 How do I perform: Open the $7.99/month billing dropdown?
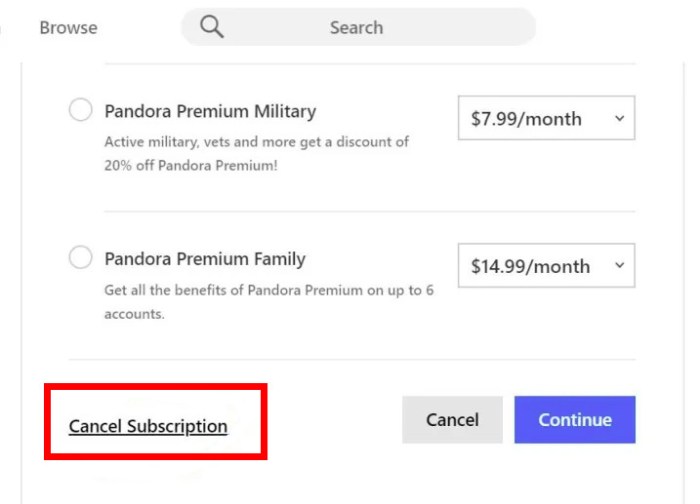click(546, 118)
